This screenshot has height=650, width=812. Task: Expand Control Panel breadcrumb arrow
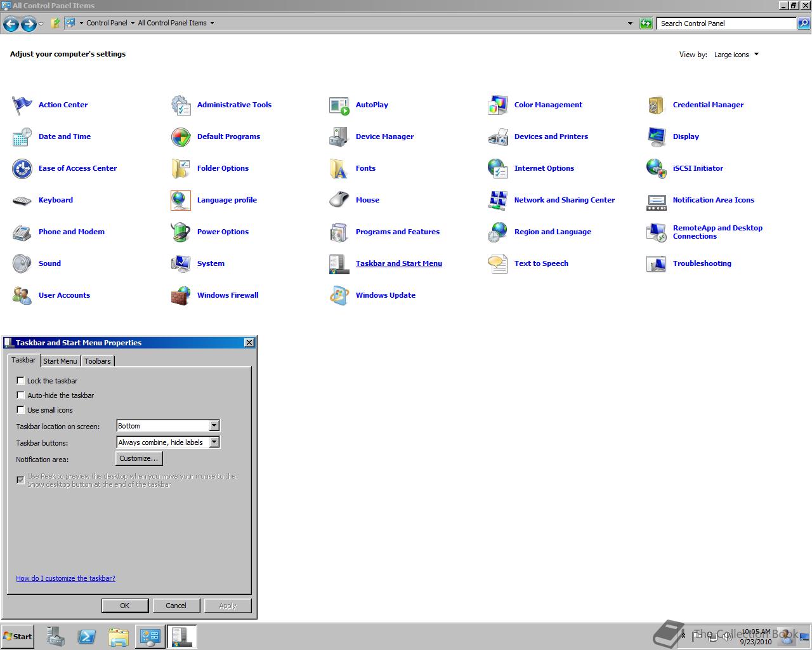click(x=133, y=23)
